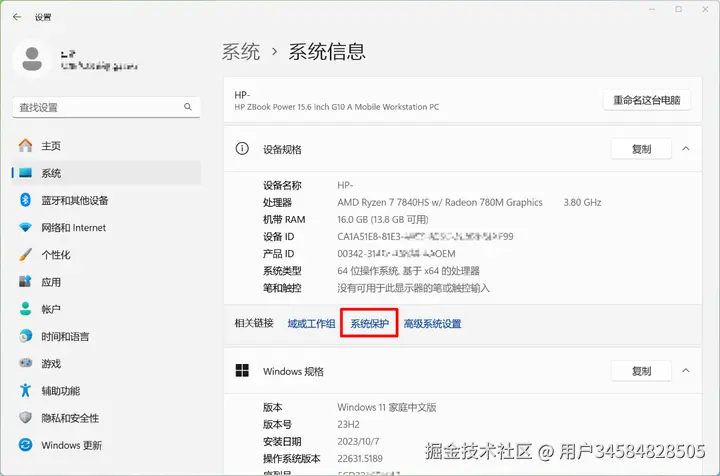
Task: Open 时间和语言 settings
Action: click(x=106, y=336)
